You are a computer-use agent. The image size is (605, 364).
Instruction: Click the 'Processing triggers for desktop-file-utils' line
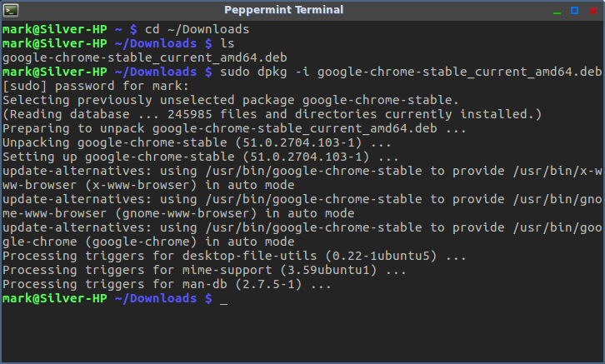(234, 256)
